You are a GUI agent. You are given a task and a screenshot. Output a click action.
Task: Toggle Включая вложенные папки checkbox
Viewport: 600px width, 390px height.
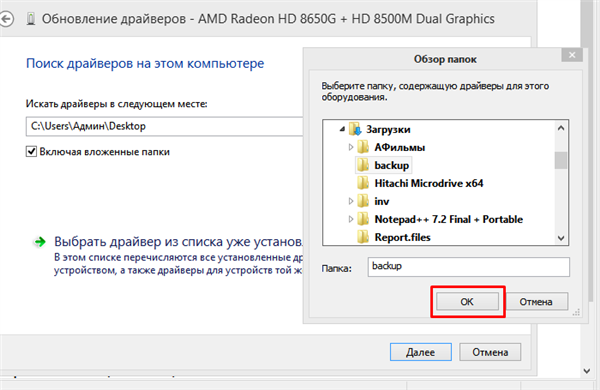(31, 152)
